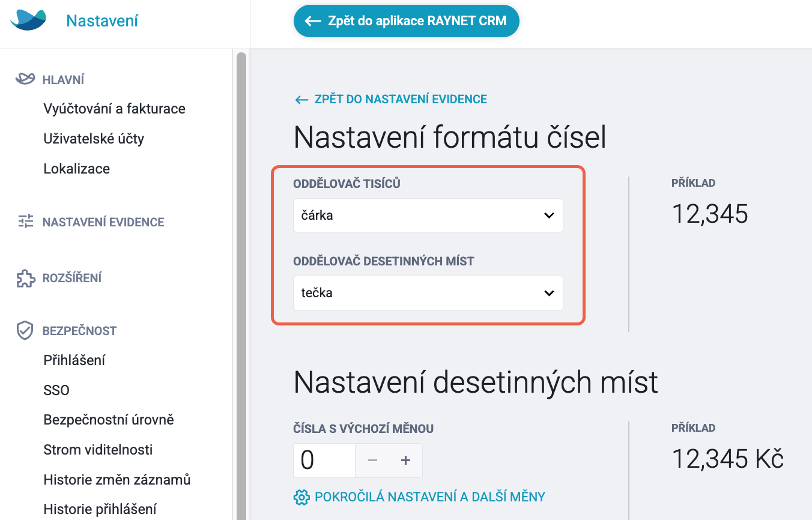Click the RAYNET logo icon
This screenshot has height=520, width=812.
(x=28, y=21)
